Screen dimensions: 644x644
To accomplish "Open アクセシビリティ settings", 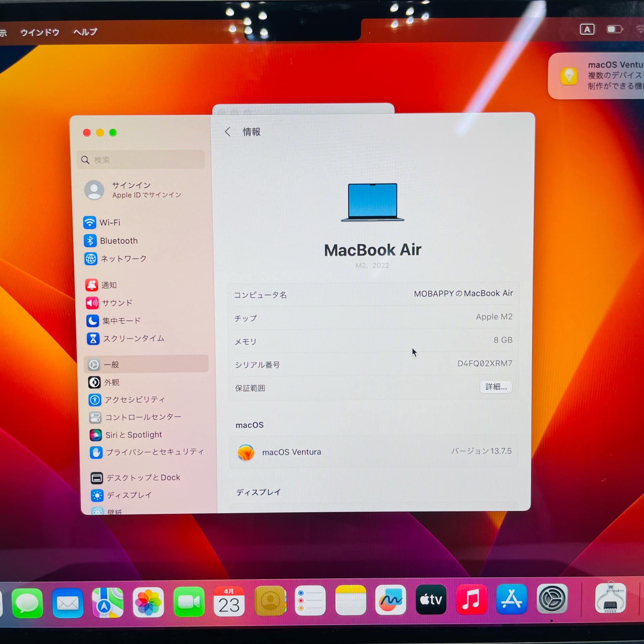I will coord(135,400).
